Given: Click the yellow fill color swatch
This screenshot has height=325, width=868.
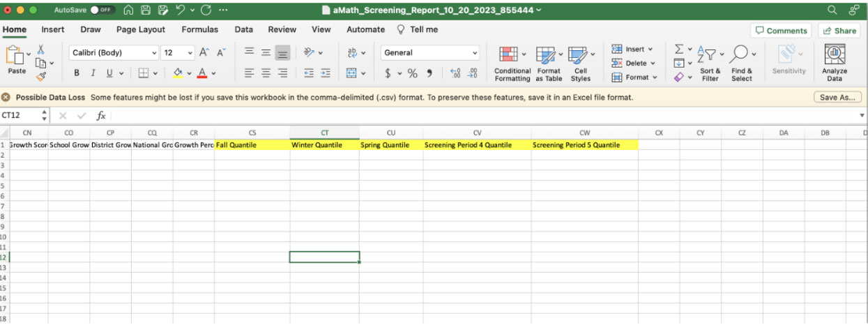Looking at the screenshot, I should 178,73.
